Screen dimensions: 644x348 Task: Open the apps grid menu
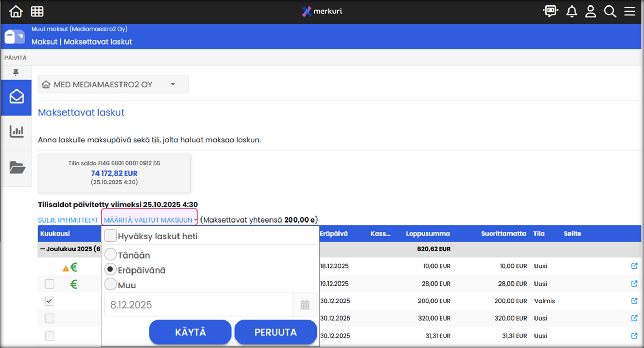pyautogui.click(x=37, y=11)
